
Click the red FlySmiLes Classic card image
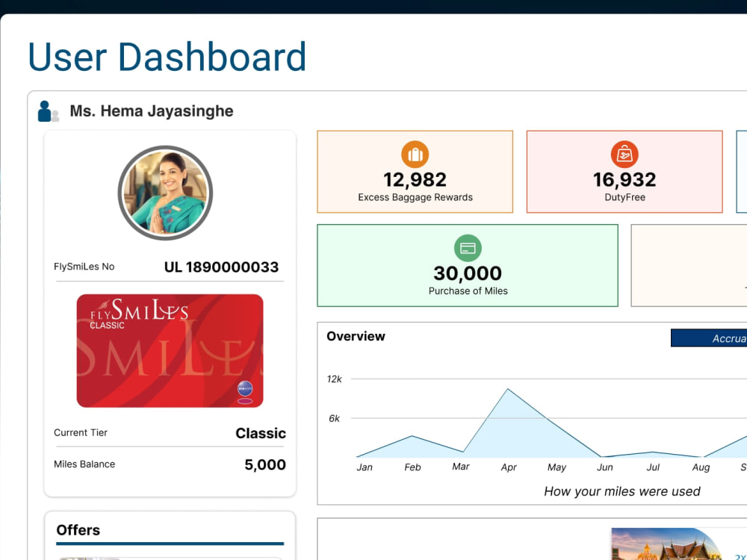click(170, 350)
